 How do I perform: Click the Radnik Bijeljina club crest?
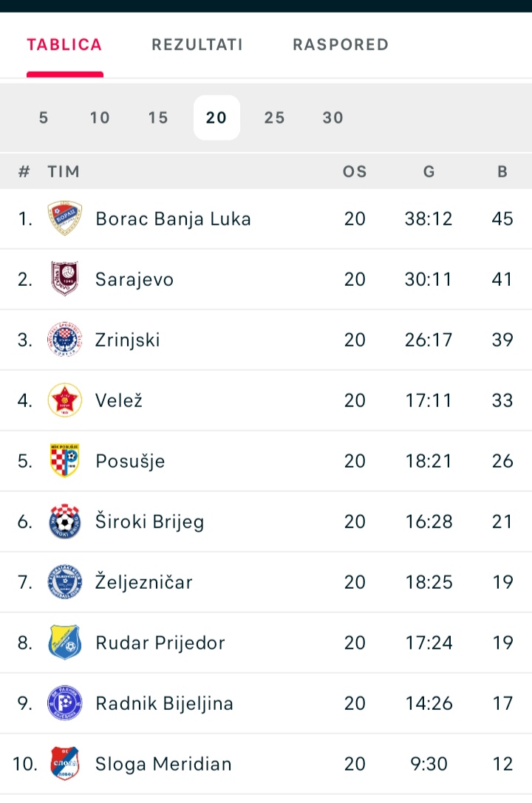coord(64,703)
